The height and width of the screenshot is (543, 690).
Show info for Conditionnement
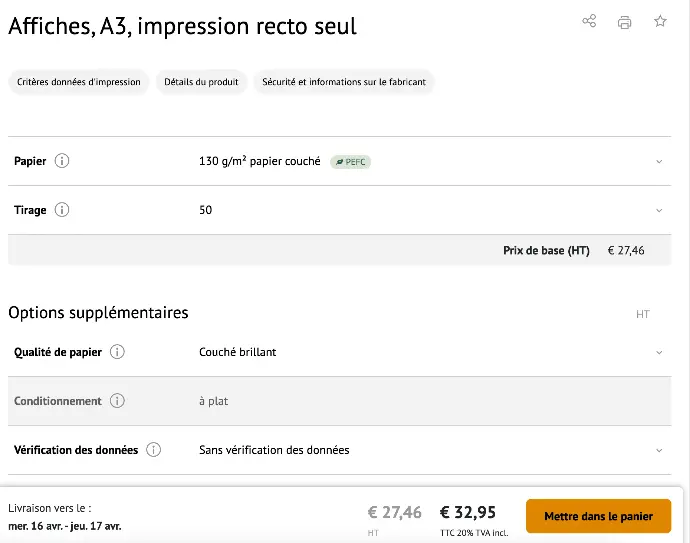(117, 401)
